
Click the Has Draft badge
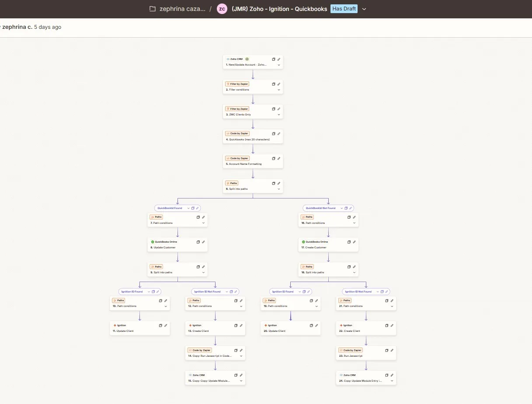pyautogui.click(x=344, y=9)
